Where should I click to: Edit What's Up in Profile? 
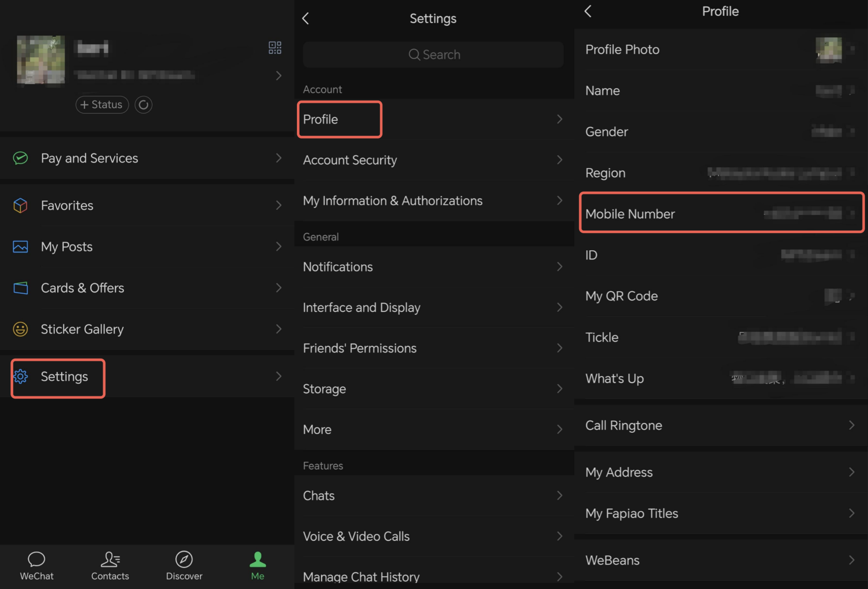(x=721, y=378)
